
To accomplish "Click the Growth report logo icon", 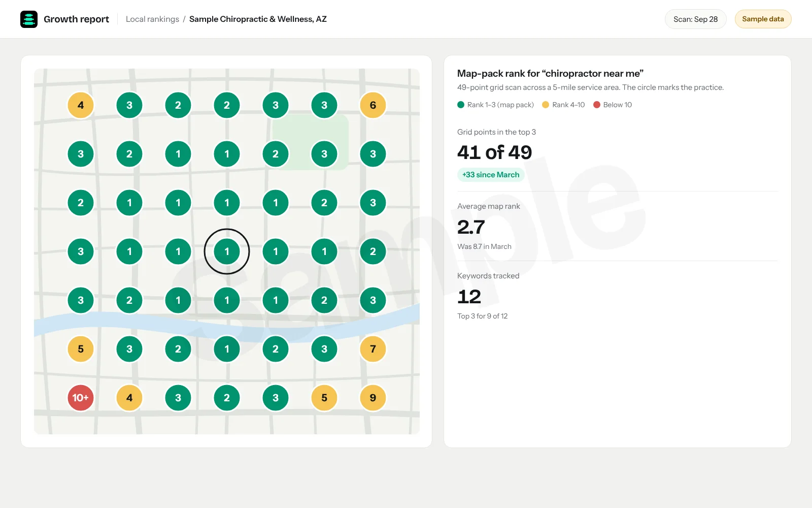I will [x=29, y=19].
